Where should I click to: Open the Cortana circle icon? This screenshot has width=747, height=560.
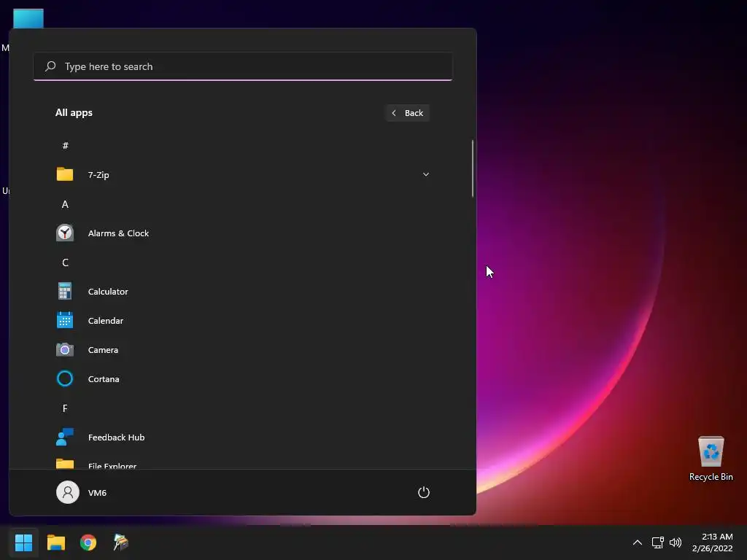point(65,378)
